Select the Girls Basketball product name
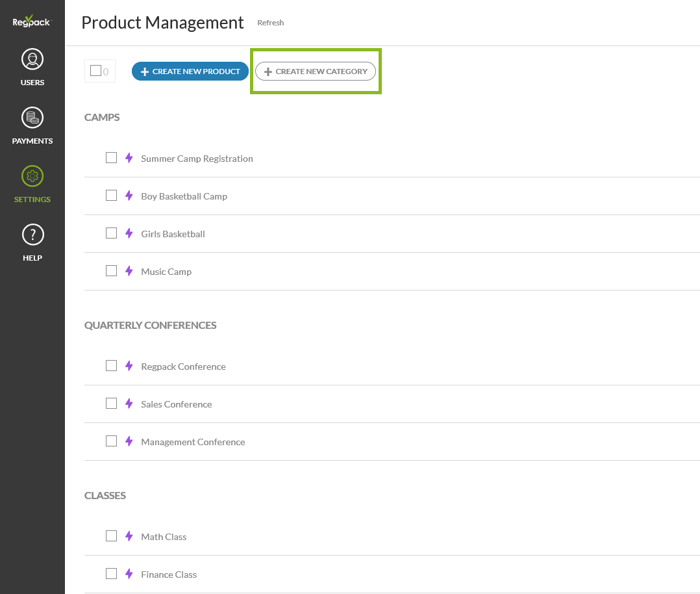700x594 pixels. pos(173,234)
